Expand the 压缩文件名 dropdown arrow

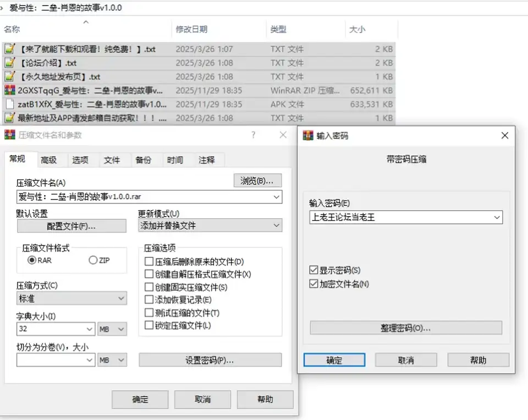pyautogui.click(x=277, y=197)
